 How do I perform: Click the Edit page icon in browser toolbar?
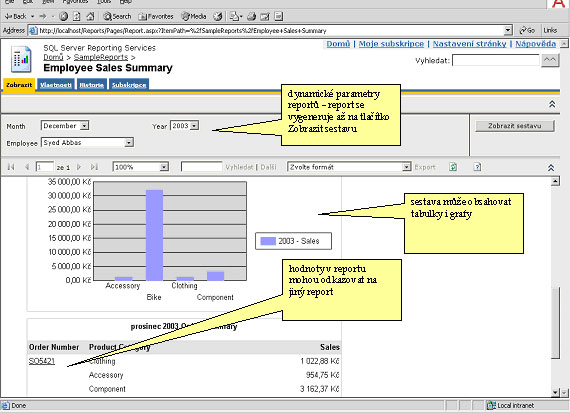point(265,16)
